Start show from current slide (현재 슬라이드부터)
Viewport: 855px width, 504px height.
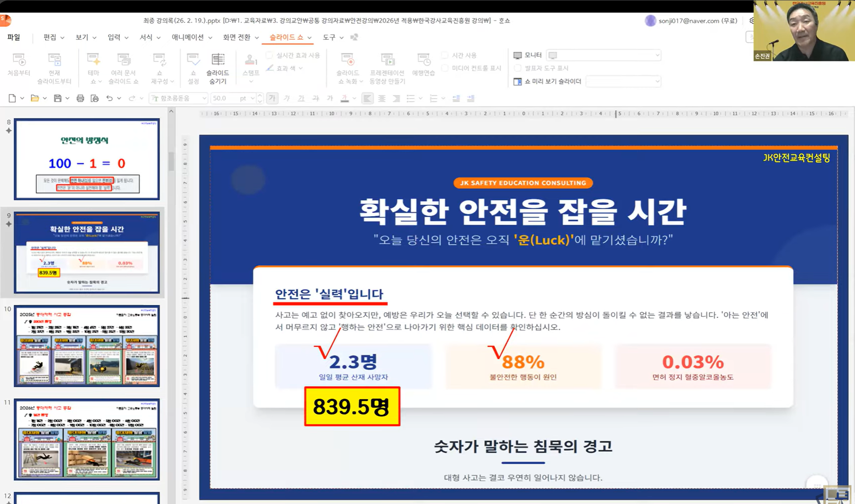[x=54, y=68]
